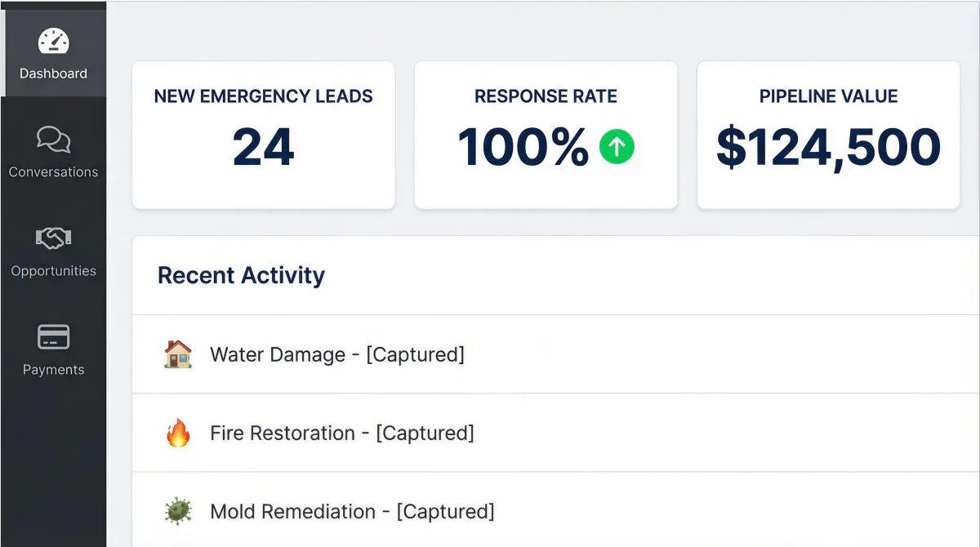Click the house icon beside Water Damage
Image resolution: width=980 pixels, height=547 pixels.
click(178, 354)
